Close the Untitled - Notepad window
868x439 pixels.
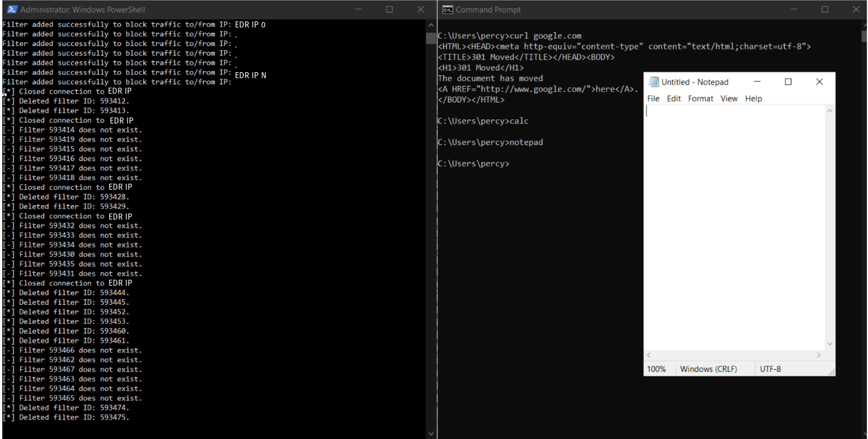(819, 82)
